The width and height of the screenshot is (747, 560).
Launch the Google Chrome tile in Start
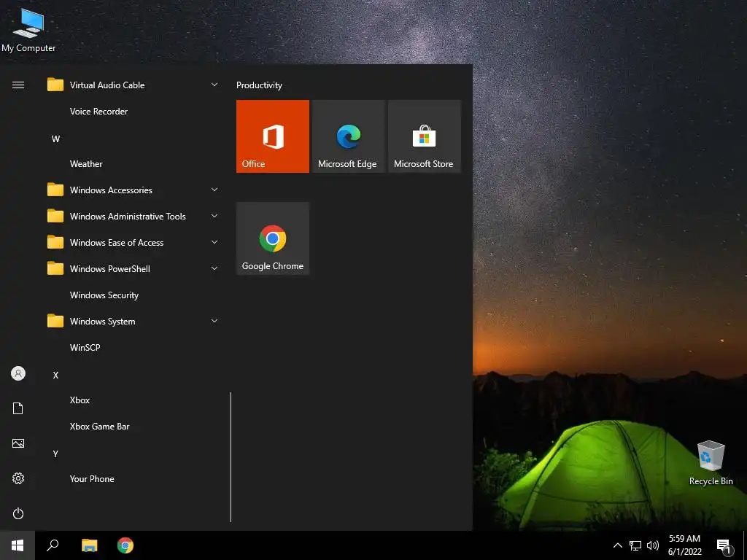[273, 238]
